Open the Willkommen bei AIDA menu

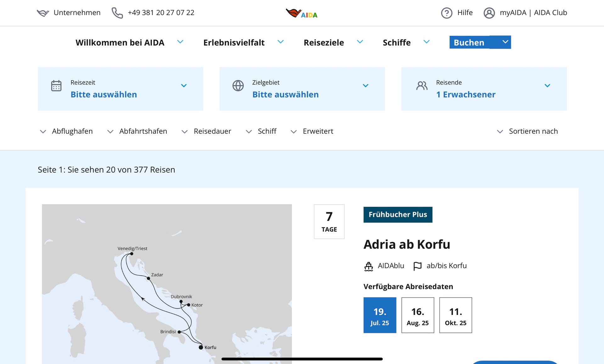click(x=120, y=42)
